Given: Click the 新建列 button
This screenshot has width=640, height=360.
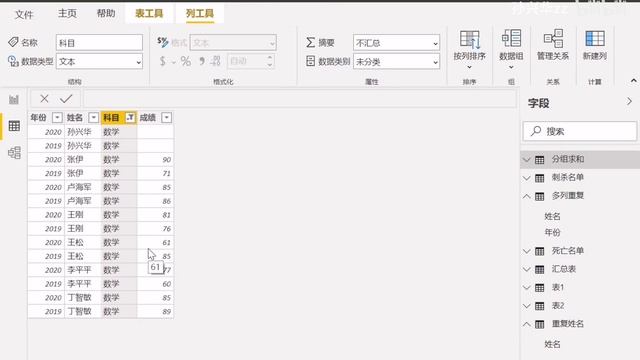Looking at the screenshot, I should click(595, 45).
